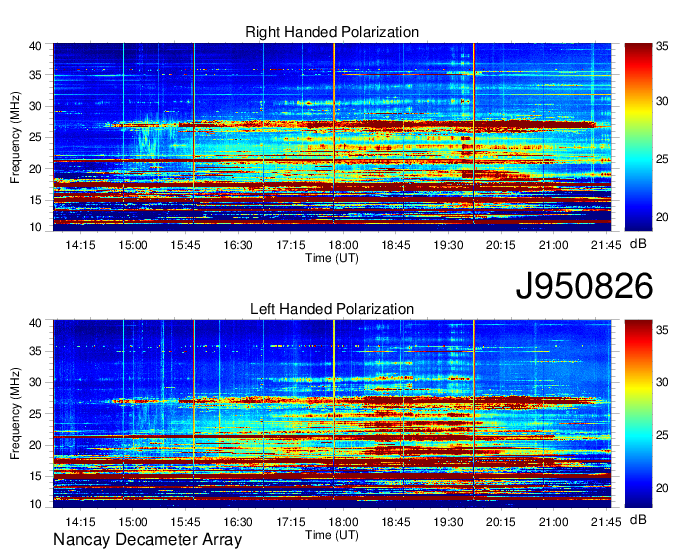
Task: Pick the 18:00 time tick on lower plot
Action: click(x=343, y=522)
